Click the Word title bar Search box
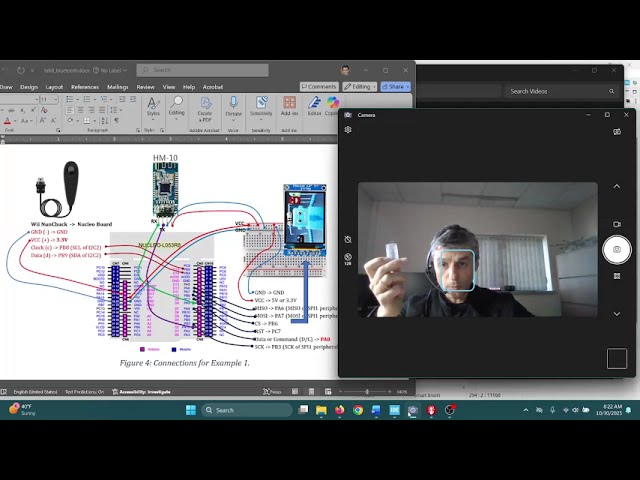 coord(202,70)
